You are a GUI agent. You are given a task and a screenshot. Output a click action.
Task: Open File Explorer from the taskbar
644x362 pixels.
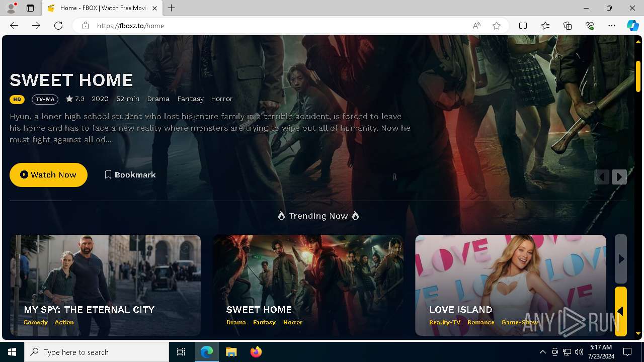(x=231, y=352)
